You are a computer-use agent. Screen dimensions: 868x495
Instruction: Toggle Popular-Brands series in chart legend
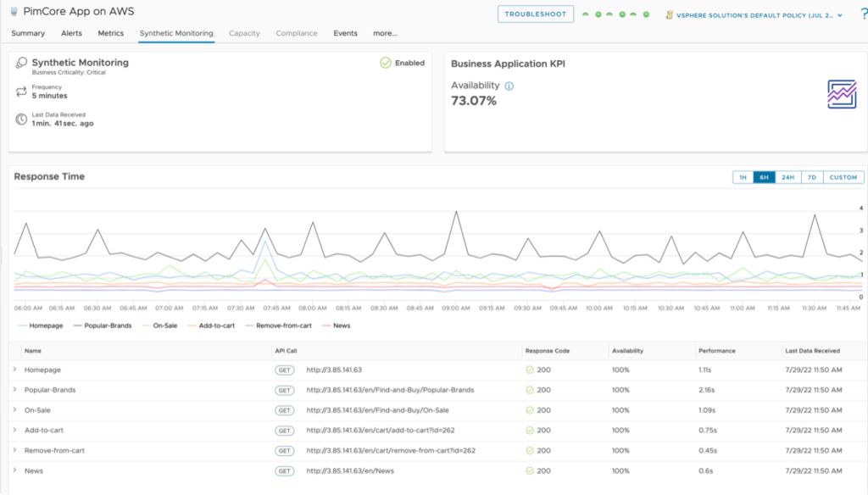pyautogui.click(x=102, y=325)
